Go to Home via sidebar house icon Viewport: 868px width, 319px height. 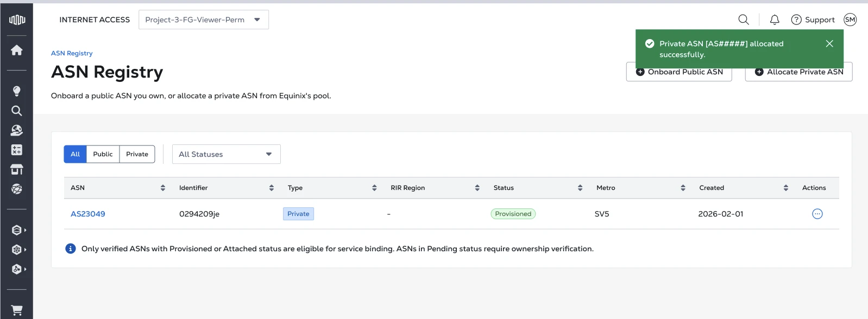click(x=17, y=50)
